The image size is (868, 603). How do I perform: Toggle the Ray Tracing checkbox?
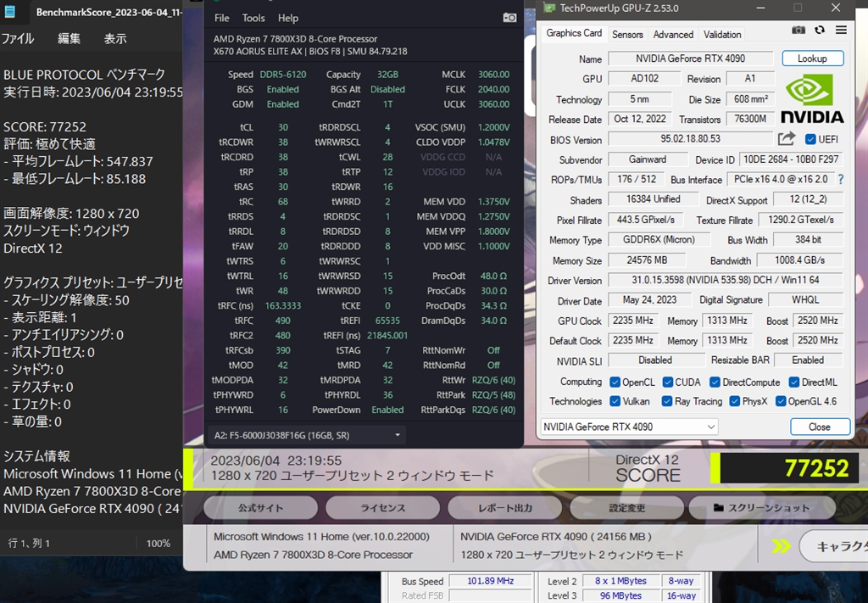pos(666,401)
